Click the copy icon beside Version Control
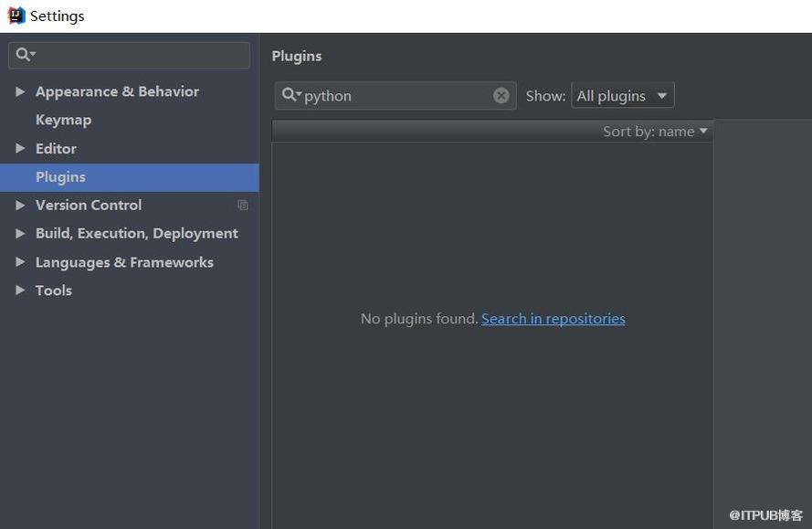Viewport: 812px width, 529px height. coord(243,206)
